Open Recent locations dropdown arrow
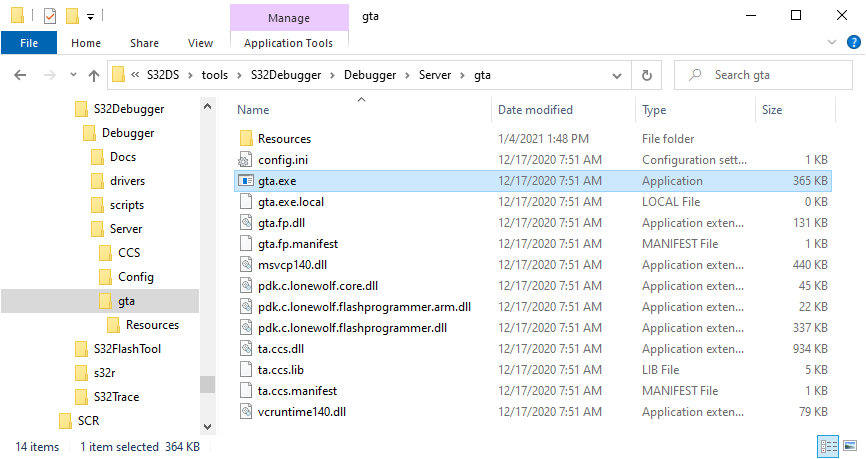Image resolution: width=866 pixels, height=459 pixels. coord(71,75)
